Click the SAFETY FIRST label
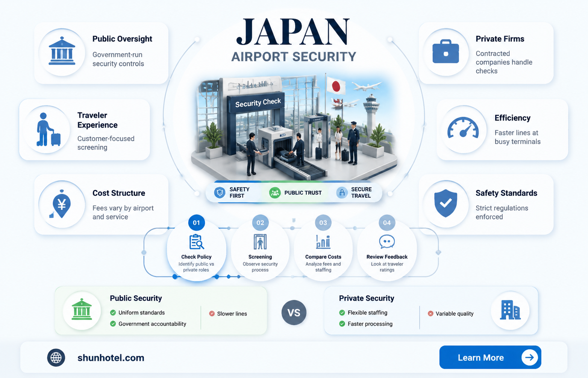Viewport: 588px width, 378px height. click(x=239, y=193)
